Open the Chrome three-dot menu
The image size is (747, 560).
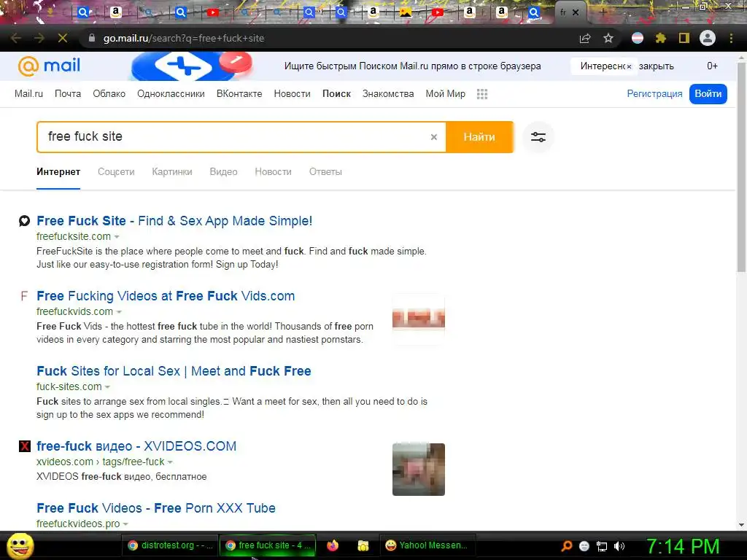(x=731, y=38)
